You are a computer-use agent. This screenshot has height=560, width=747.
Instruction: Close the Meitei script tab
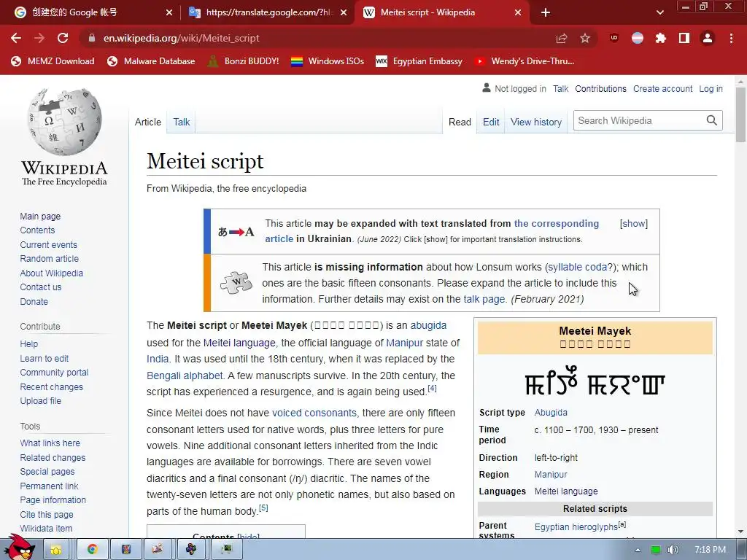(518, 12)
